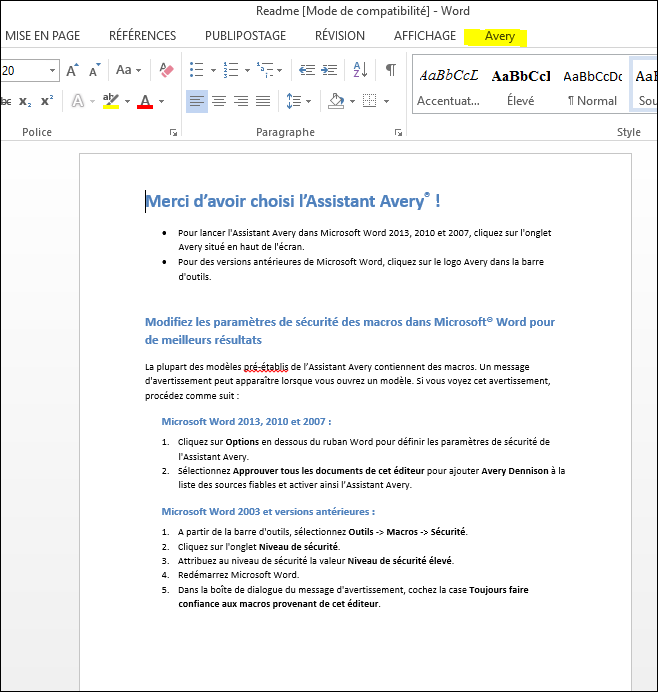The height and width of the screenshot is (692, 658).
Task: Click the heading Merci d'avoir choisi l'Assistant Avery
Action: (x=293, y=201)
